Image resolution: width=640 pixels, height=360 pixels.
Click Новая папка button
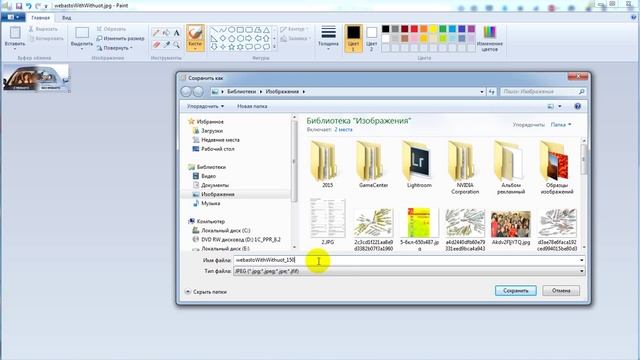click(252, 106)
